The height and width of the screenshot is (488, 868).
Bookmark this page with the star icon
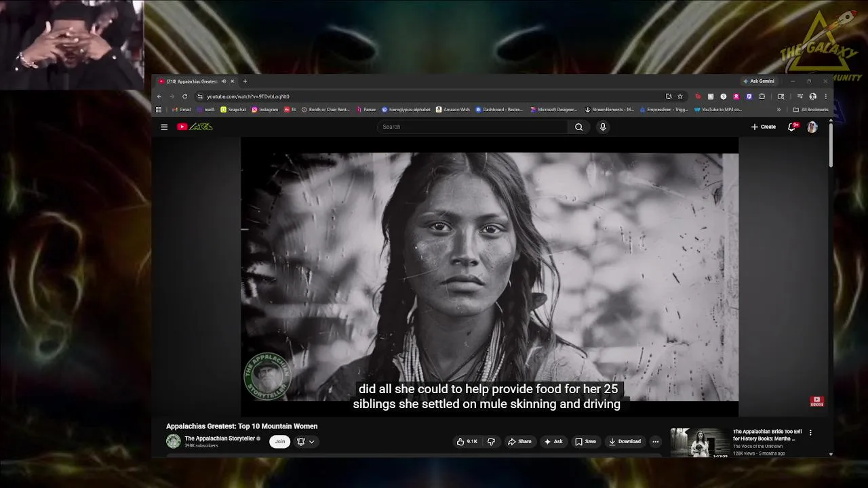[680, 96]
